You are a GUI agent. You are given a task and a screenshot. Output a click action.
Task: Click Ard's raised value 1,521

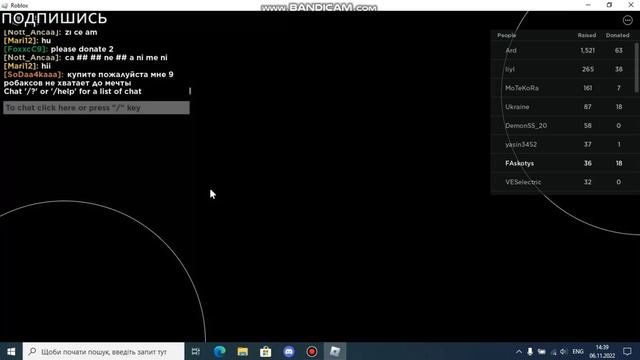coord(587,51)
